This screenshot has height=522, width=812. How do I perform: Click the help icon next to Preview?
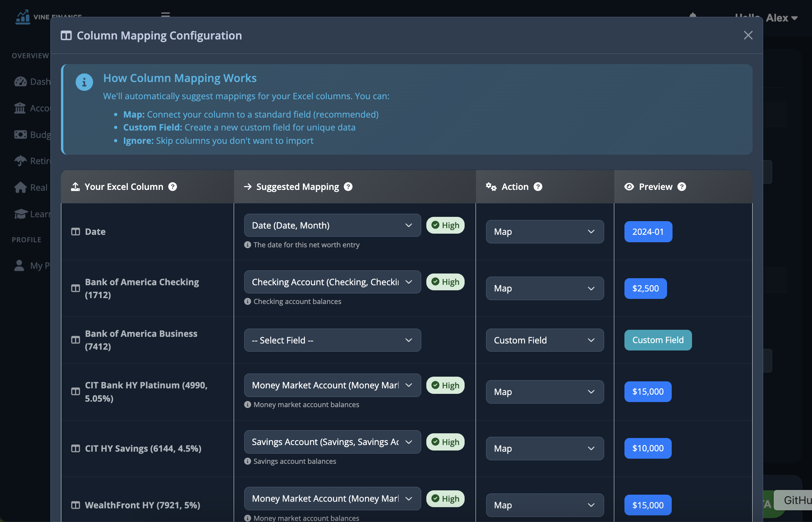[x=682, y=187]
